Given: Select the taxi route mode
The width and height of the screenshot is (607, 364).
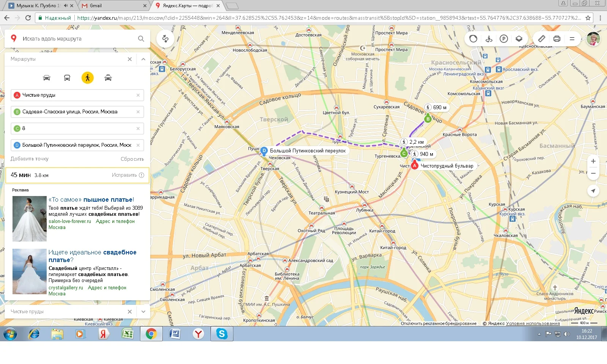Looking at the screenshot, I should pyautogui.click(x=108, y=78).
